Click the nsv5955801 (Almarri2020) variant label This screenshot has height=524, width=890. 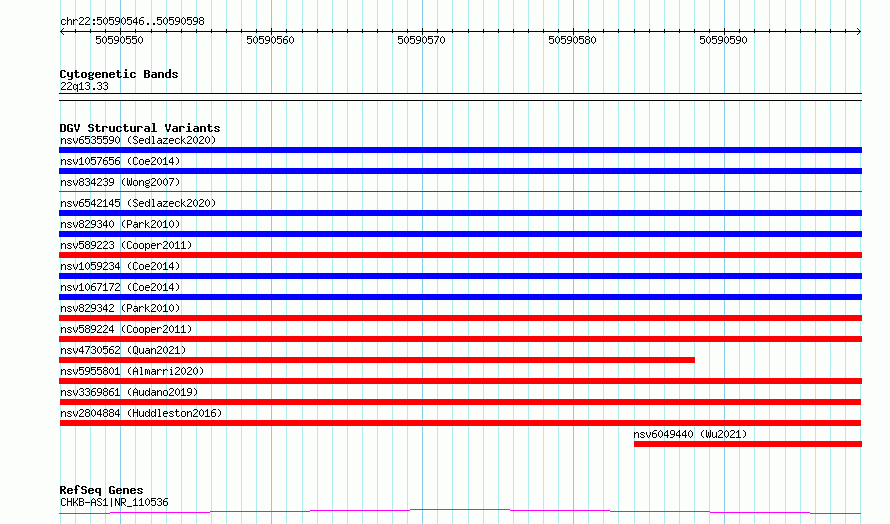[132, 371]
